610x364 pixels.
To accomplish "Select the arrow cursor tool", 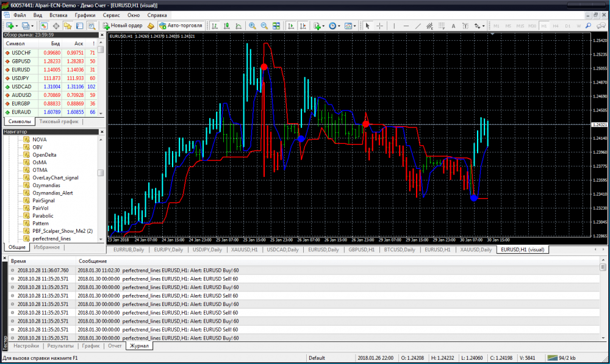I will tap(367, 26).
